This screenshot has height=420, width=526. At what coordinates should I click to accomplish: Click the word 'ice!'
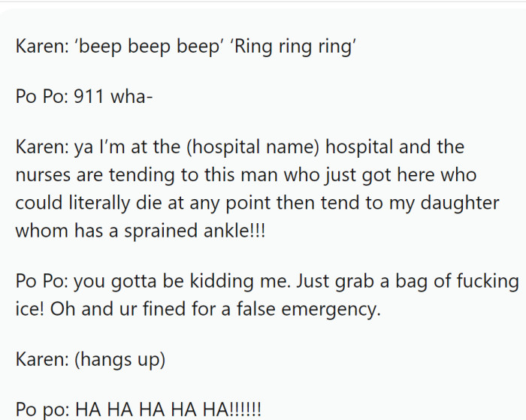click(x=29, y=309)
